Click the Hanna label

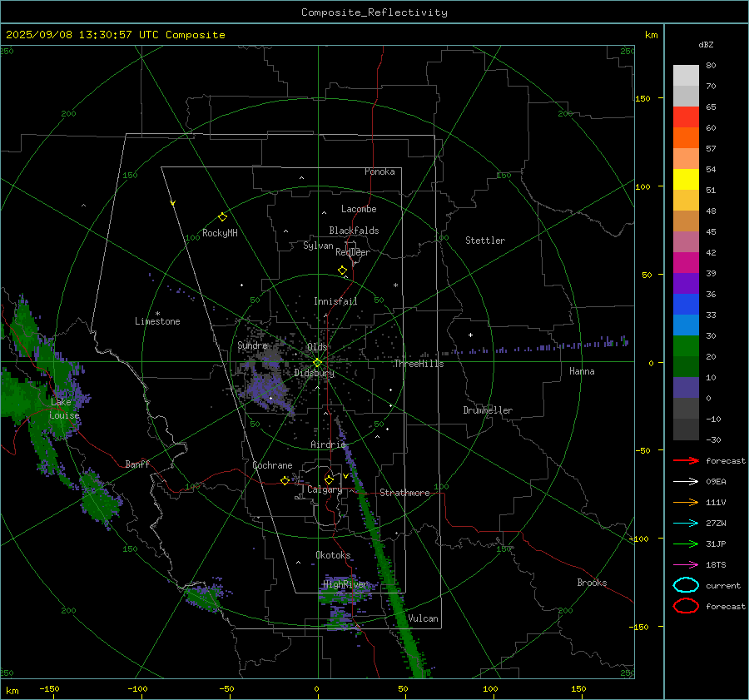point(582,371)
